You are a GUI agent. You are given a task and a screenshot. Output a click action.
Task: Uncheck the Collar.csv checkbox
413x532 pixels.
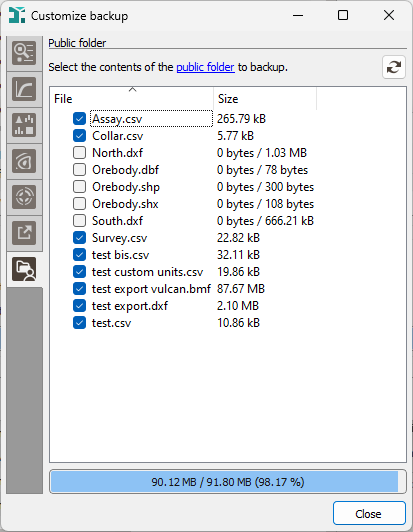tap(79, 136)
